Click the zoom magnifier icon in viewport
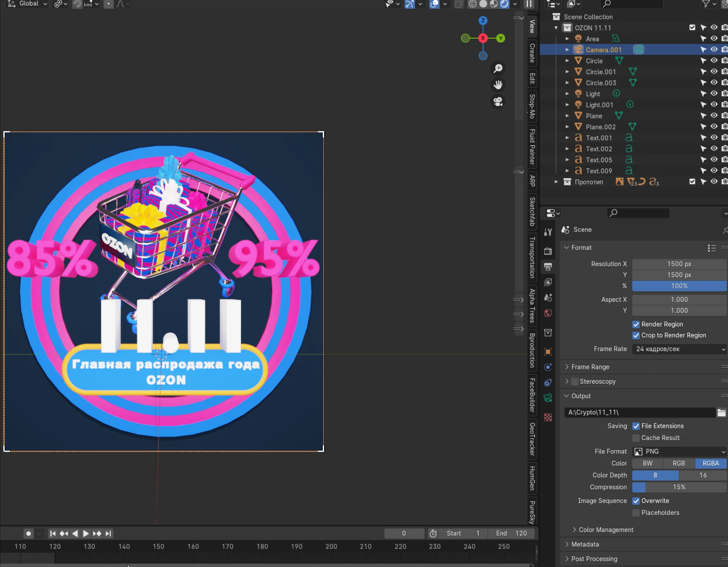Viewport: 728px width, 567px height. pos(498,68)
